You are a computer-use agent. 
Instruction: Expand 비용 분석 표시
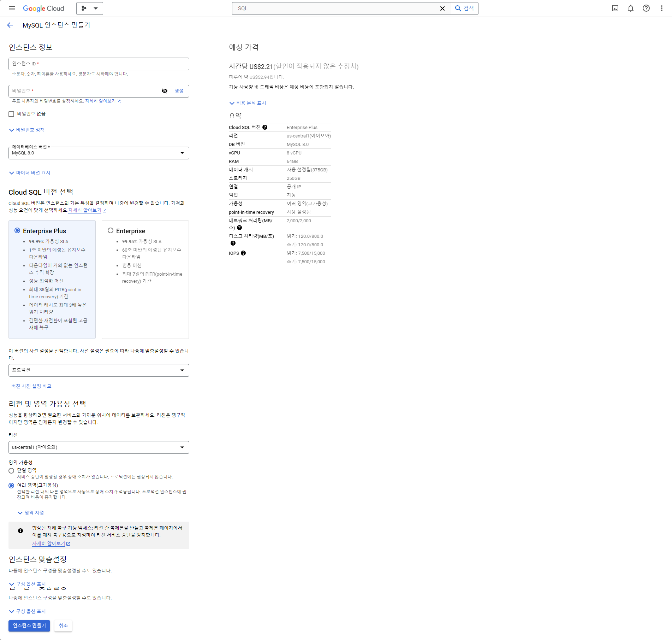click(x=248, y=103)
